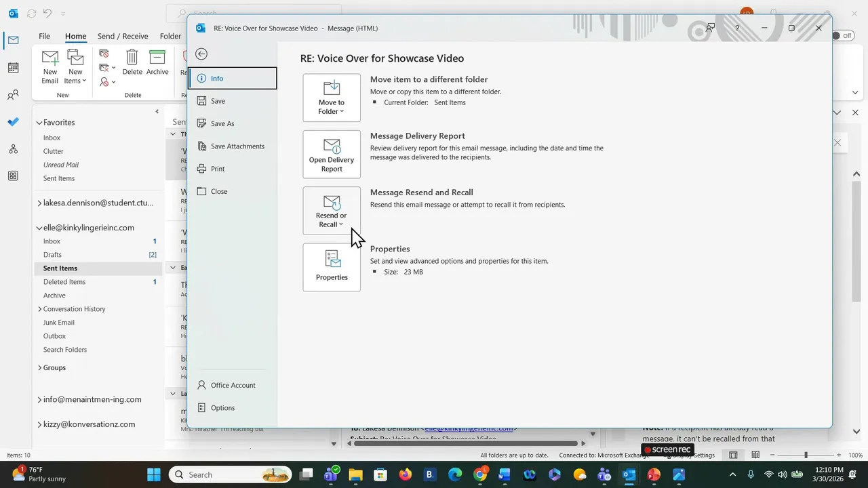868x488 pixels.
Task: Open the Office Account page
Action: pos(233,385)
